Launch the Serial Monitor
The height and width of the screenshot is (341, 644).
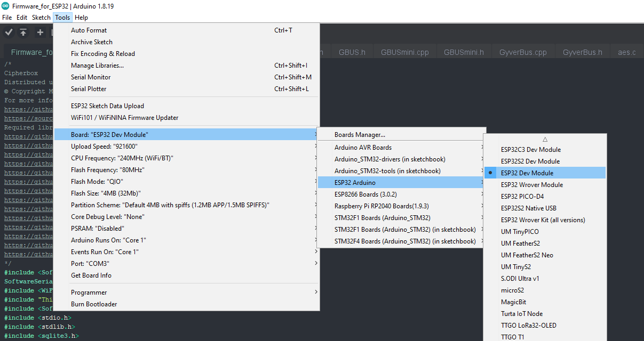(x=187, y=77)
